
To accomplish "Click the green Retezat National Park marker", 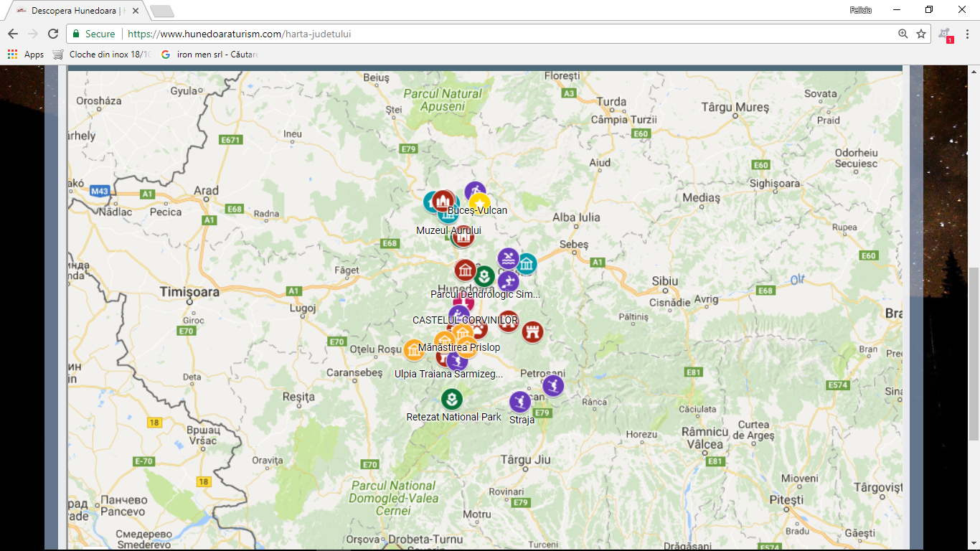I will 451,399.
